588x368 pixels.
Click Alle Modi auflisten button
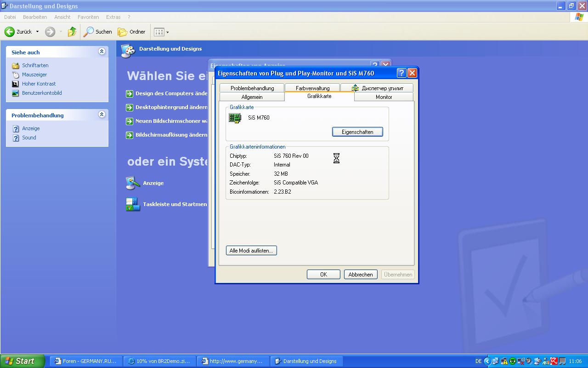point(251,251)
